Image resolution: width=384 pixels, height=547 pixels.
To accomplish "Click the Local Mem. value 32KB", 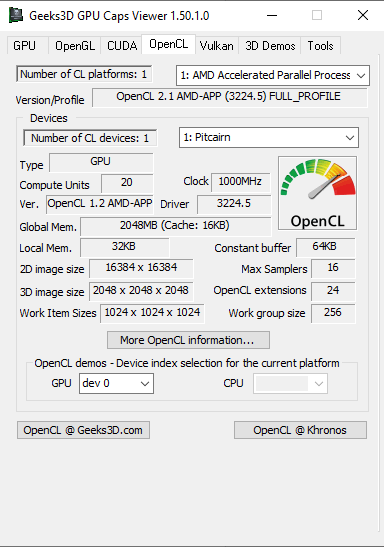I will (125, 247).
